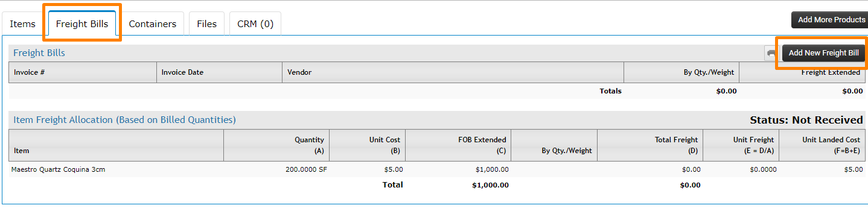Click the Unit Freight (E = D/A) header

tap(741, 145)
